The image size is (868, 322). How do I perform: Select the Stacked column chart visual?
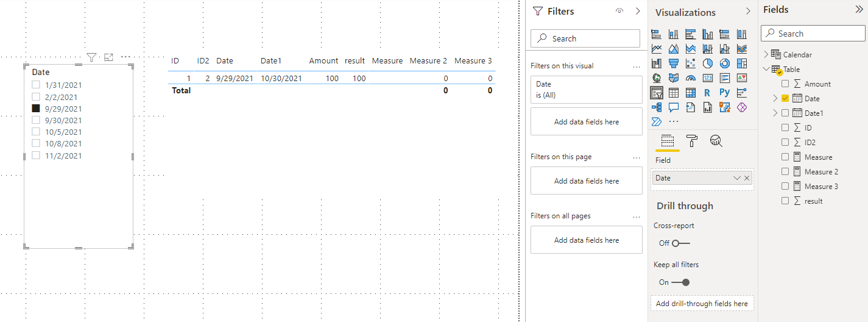click(674, 34)
